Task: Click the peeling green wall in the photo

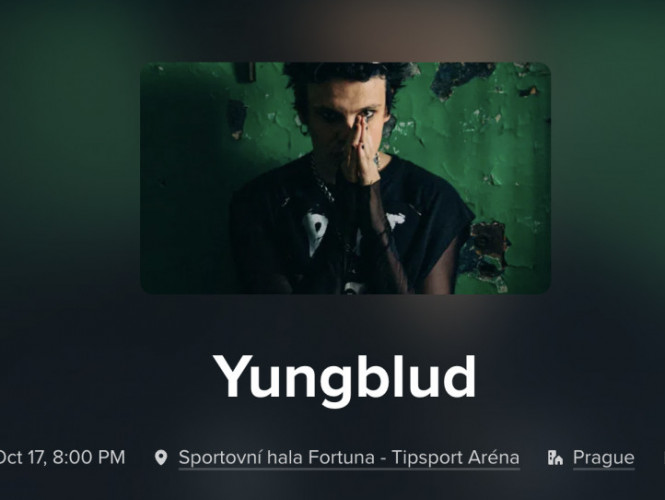Action: pyautogui.click(x=479, y=148)
